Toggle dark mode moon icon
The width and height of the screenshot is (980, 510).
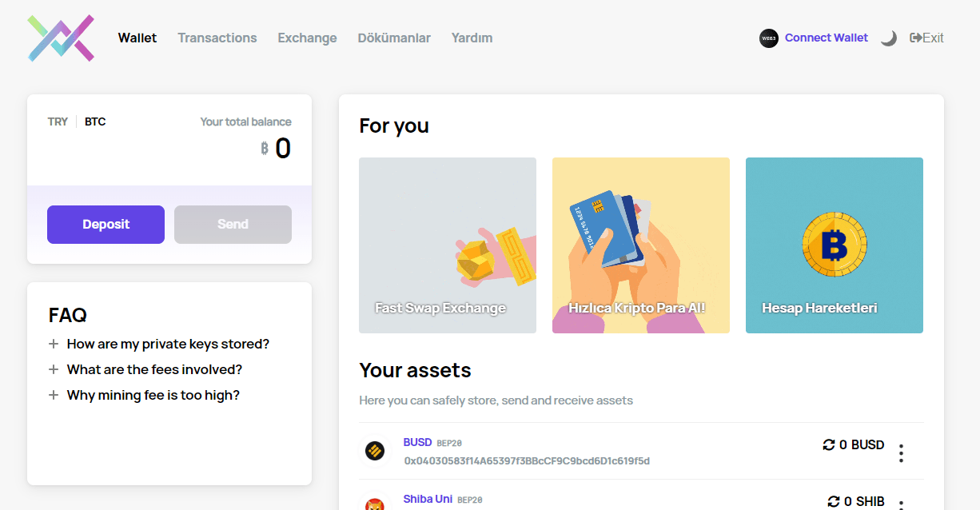point(888,38)
